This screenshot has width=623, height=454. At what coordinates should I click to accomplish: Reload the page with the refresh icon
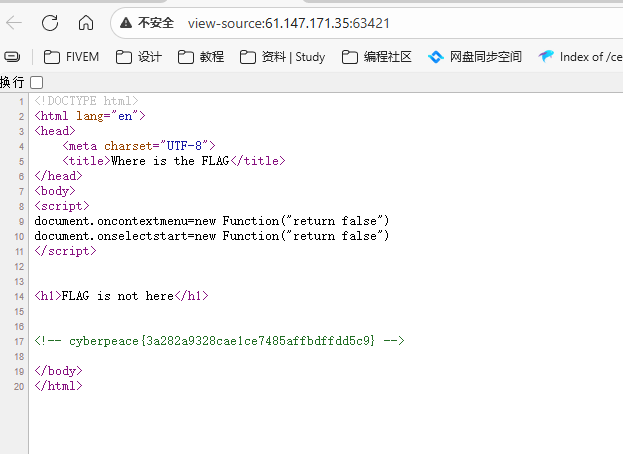(x=50, y=22)
